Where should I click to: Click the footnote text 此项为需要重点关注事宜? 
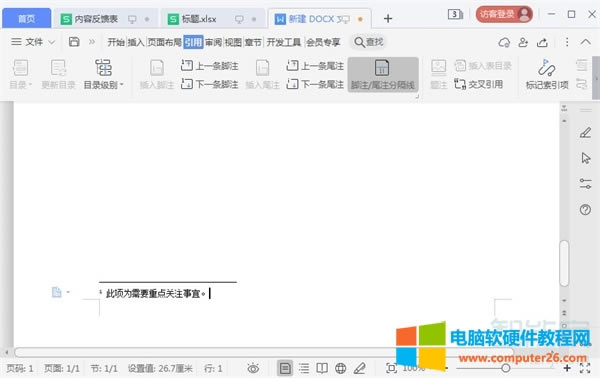coord(153,293)
